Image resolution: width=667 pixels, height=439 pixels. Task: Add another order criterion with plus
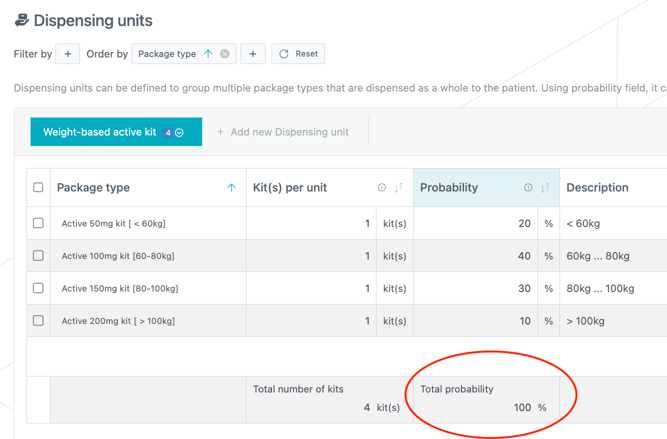253,54
